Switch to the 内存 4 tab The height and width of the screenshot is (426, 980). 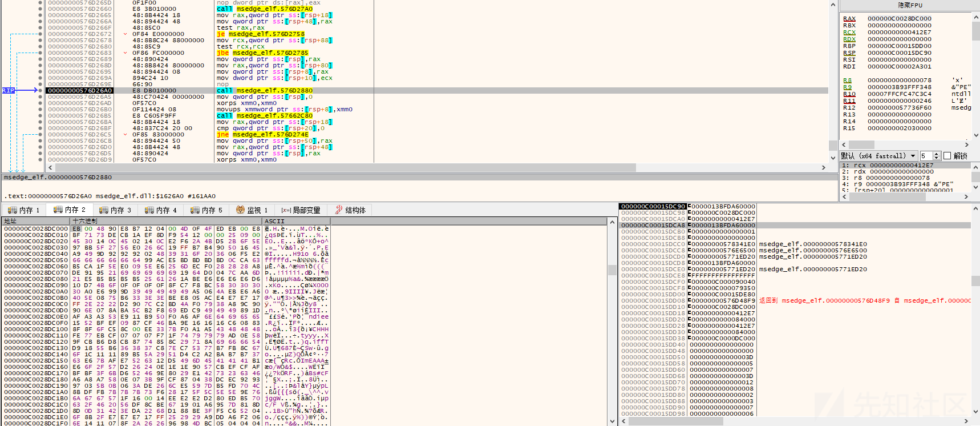(161, 210)
